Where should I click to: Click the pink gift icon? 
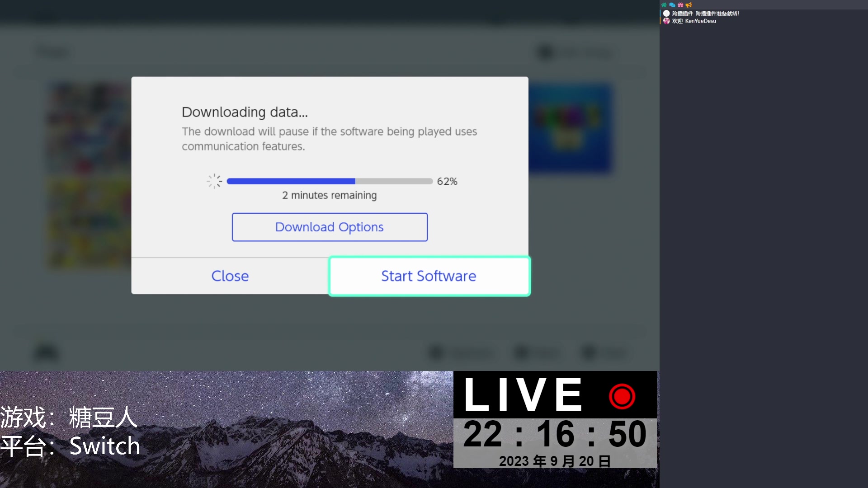[680, 5]
